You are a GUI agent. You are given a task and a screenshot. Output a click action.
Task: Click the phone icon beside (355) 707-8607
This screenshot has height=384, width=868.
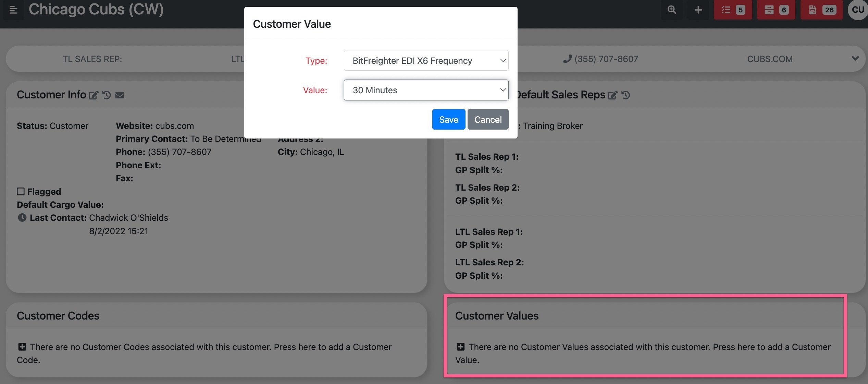click(x=567, y=59)
